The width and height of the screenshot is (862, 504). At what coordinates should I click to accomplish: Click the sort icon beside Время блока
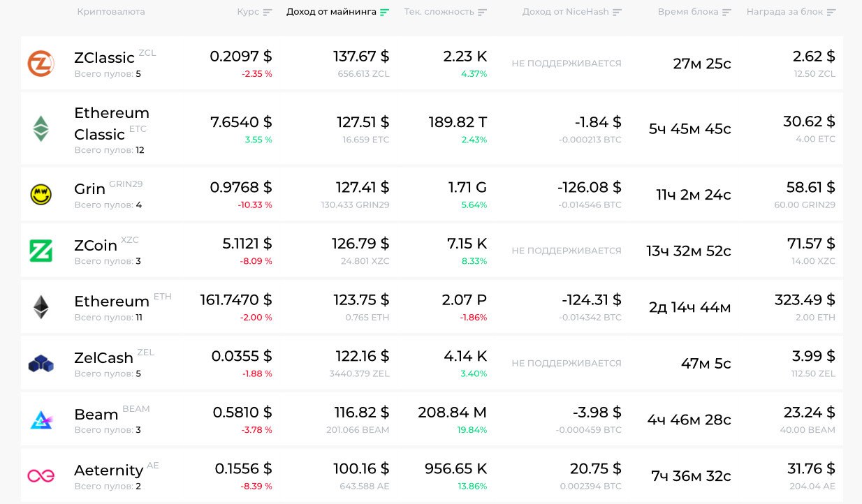click(x=726, y=13)
